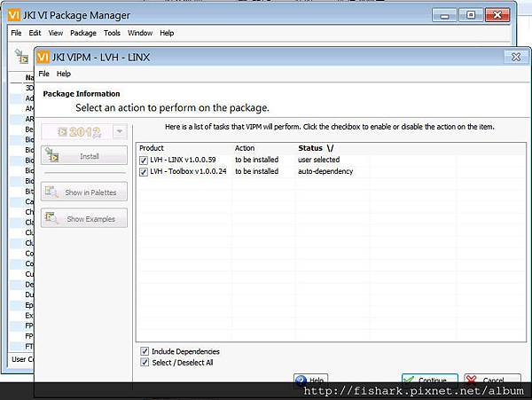This screenshot has width=532, height=400.
Task: Click 'user selected' status cell
Action: (318, 160)
